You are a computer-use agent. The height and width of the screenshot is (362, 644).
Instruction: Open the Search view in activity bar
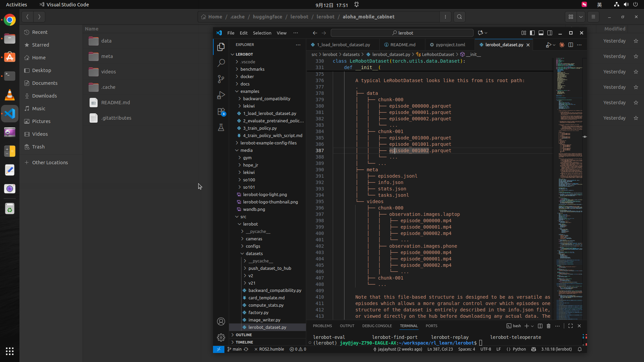click(x=221, y=63)
